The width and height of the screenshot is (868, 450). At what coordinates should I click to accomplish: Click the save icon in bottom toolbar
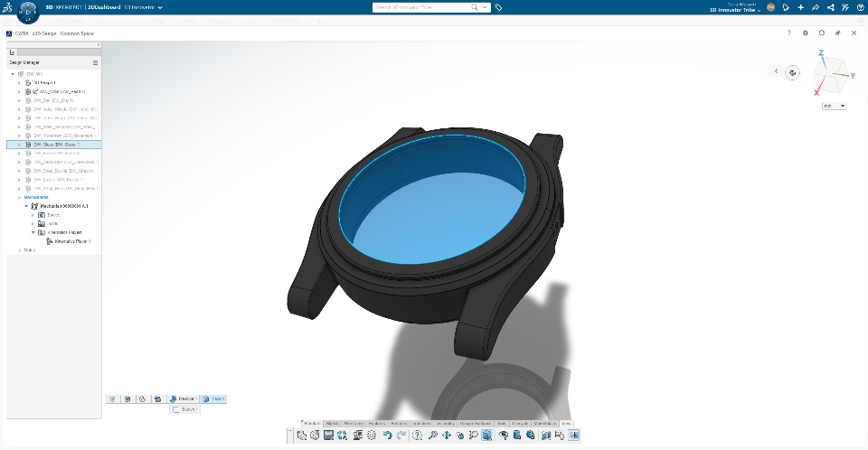point(328,436)
